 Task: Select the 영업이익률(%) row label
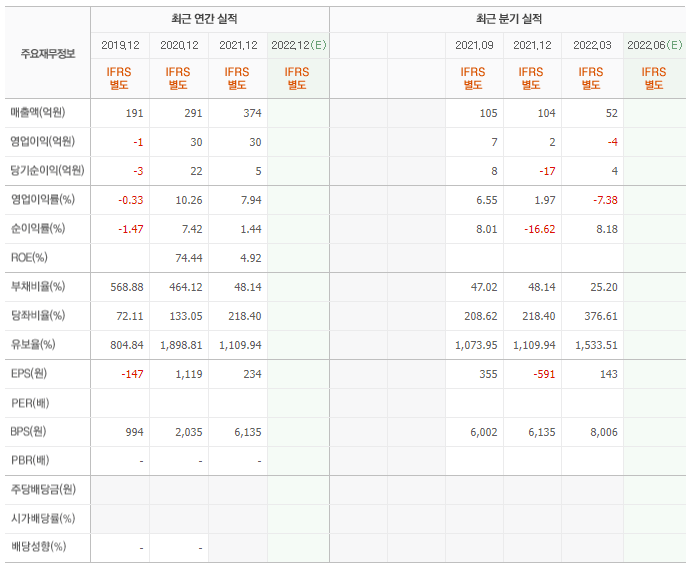click(43, 199)
